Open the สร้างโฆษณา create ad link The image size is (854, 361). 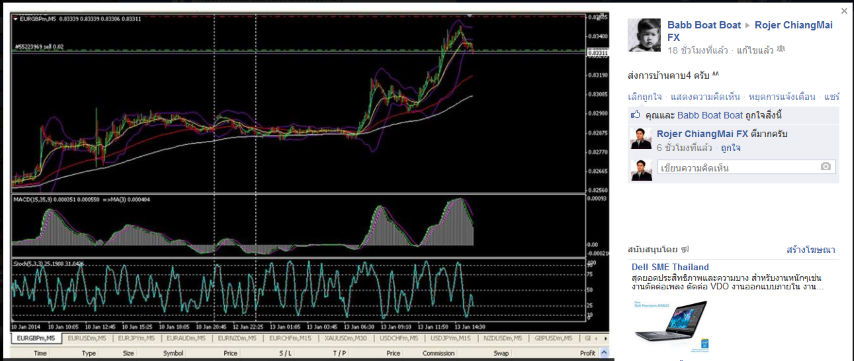coord(811,250)
